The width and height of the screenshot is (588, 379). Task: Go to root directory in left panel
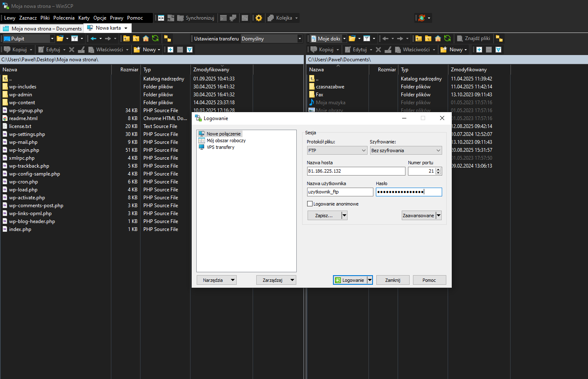click(136, 38)
